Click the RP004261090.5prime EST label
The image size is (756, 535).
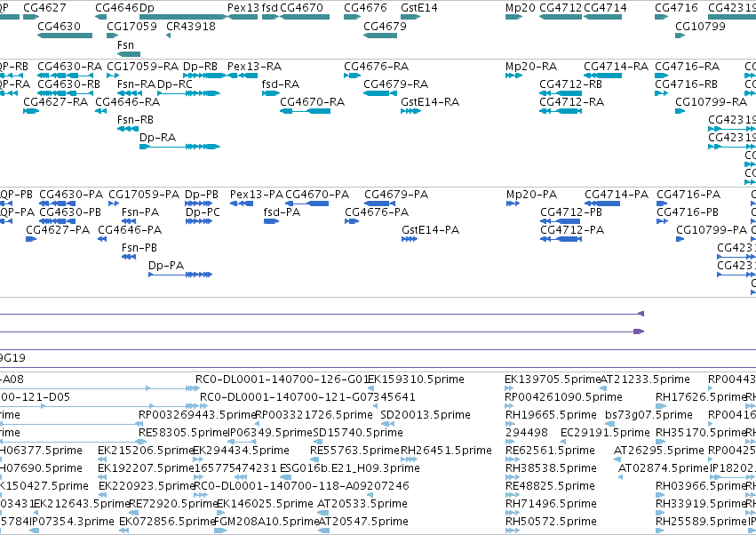563,397
